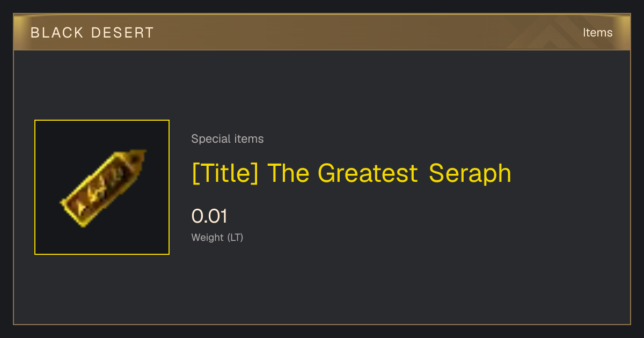
Task: Click the 0.01 weight value
Action: 209,216
